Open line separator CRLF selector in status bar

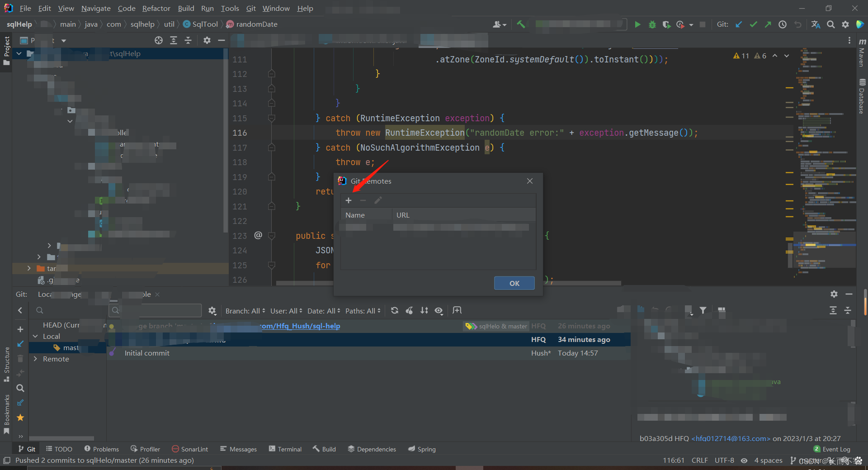[699, 460]
